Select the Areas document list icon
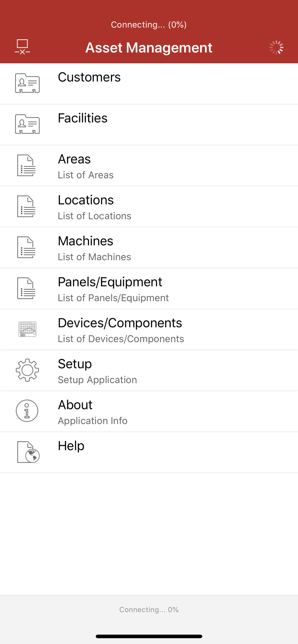Image resolution: width=298 pixels, height=644 pixels. tap(26, 166)
